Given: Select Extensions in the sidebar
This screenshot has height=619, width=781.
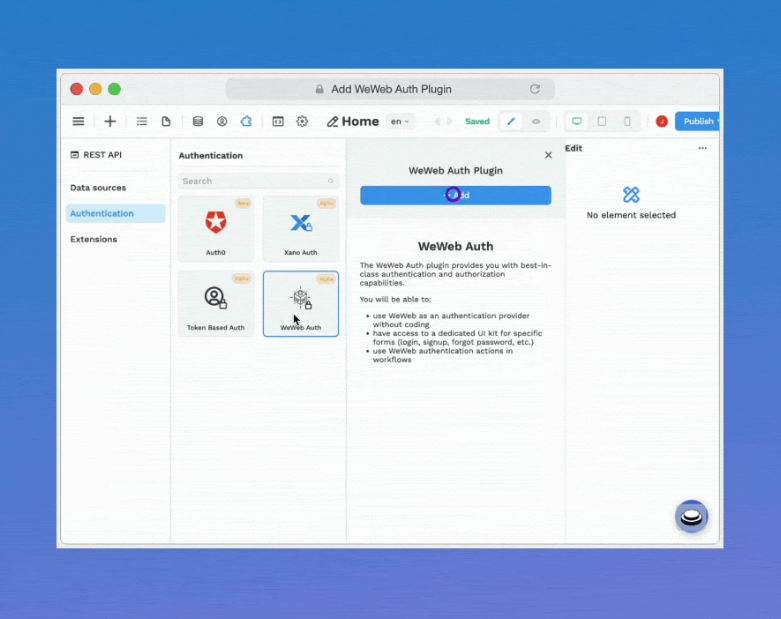Looking at the screenshot, I should [x=94, y=239].
